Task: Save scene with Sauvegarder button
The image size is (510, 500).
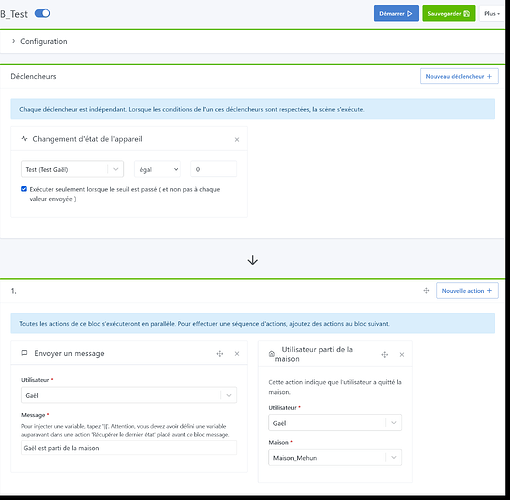Action: 449,14
